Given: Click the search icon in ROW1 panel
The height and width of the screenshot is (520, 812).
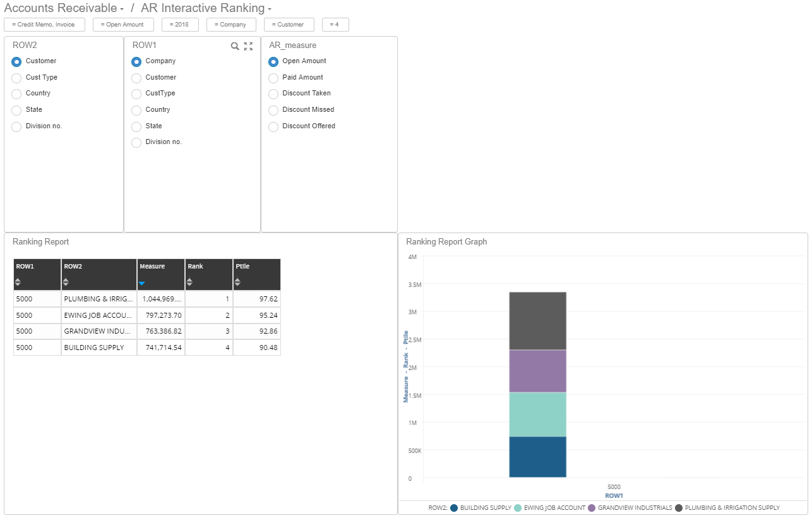Looking at the screenshot, I should click(235, 46).
